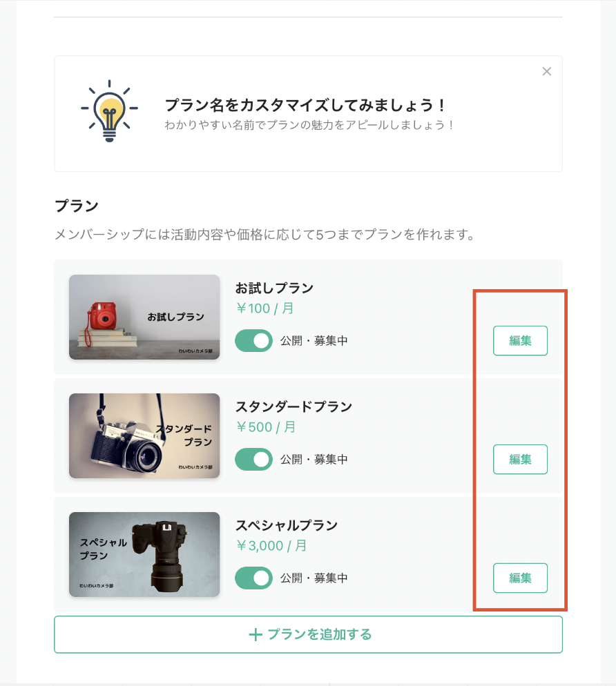Open the スタンダードプラン vintage camera thumbnail

click(144, 435)
